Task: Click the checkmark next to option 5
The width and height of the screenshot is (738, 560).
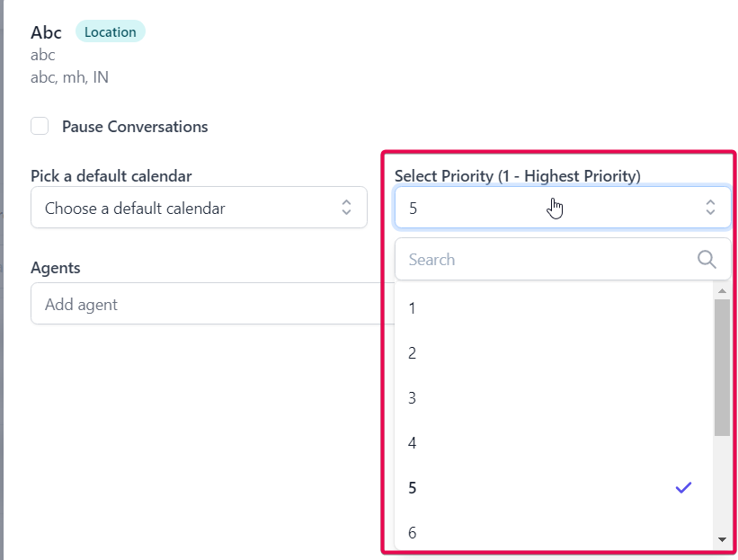Action: tap(683, 488)
